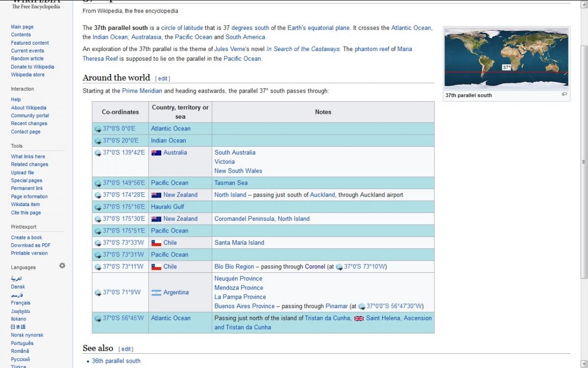Click globe icon beside 37°0′S 175°51′E
The height and width of the screenshot is (368, 588).
click(98, 231)
